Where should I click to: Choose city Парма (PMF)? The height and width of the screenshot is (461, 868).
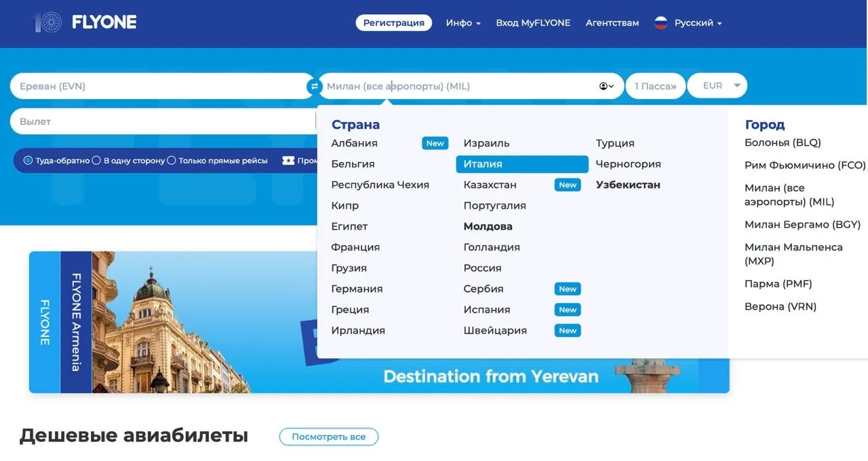click(778, 284)
